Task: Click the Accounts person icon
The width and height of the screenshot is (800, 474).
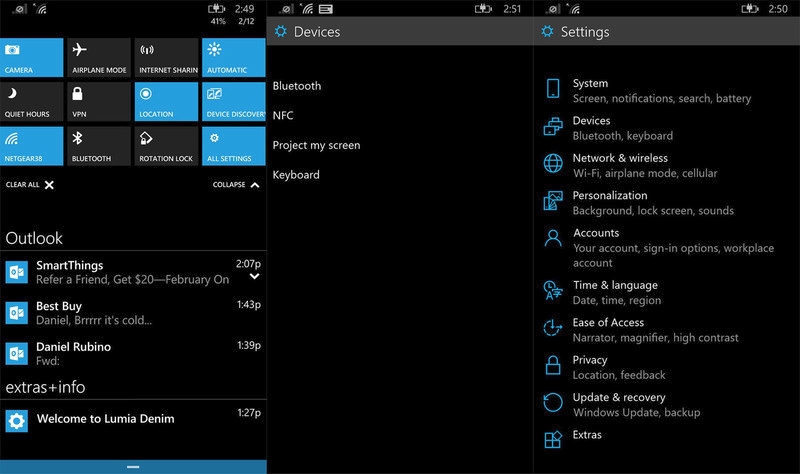Action: click(x=553, y=238)
